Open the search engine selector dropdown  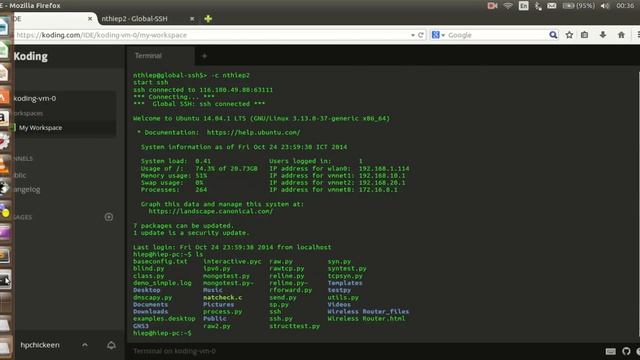438,35
